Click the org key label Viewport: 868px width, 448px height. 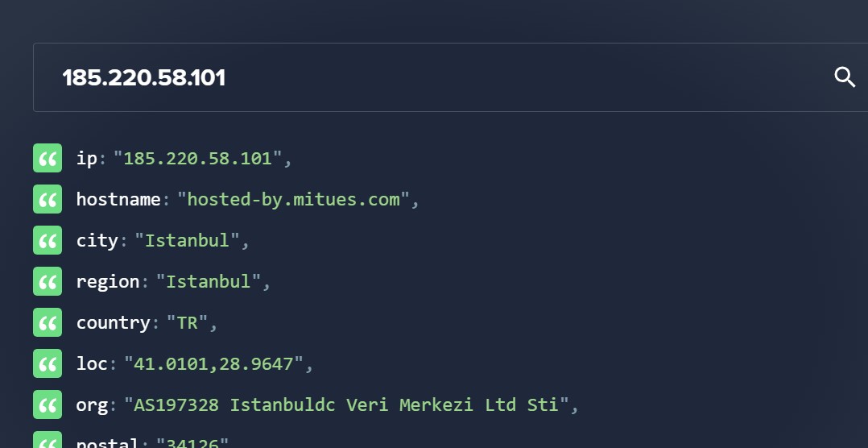(92, 405)
